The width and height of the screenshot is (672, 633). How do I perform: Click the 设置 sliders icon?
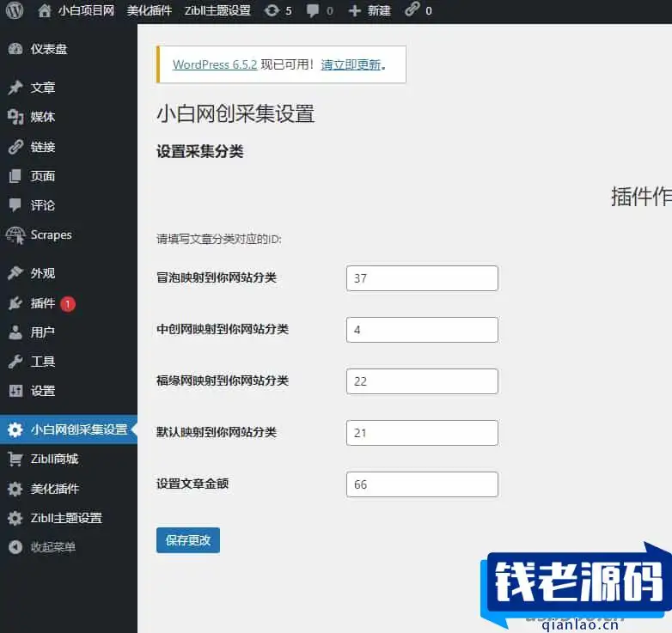click(x=15, y=391)
